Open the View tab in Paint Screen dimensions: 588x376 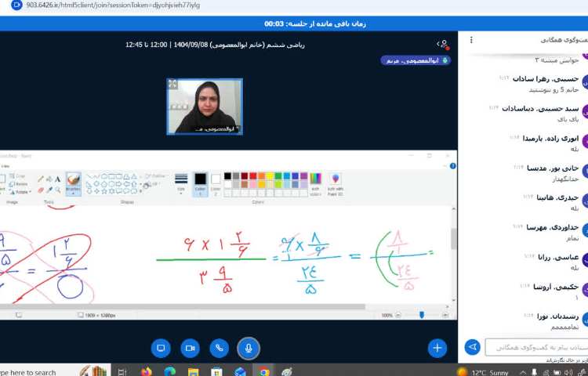click(x=5, y=166)
